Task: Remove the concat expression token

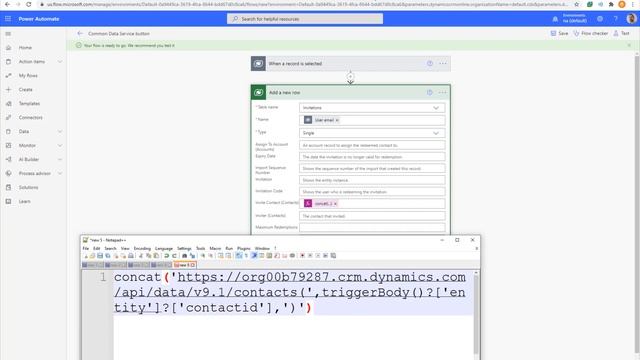Action: coord(336,204)
